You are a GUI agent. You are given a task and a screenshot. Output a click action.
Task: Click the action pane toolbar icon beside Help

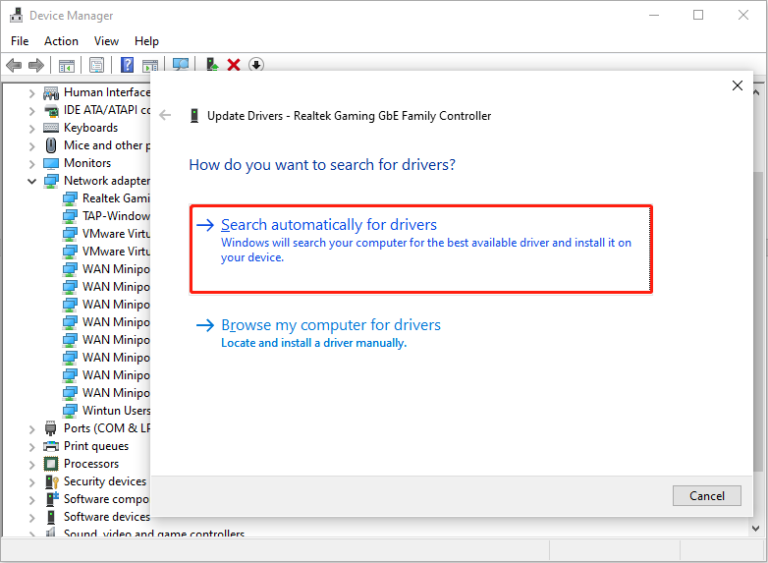point(150,65)
